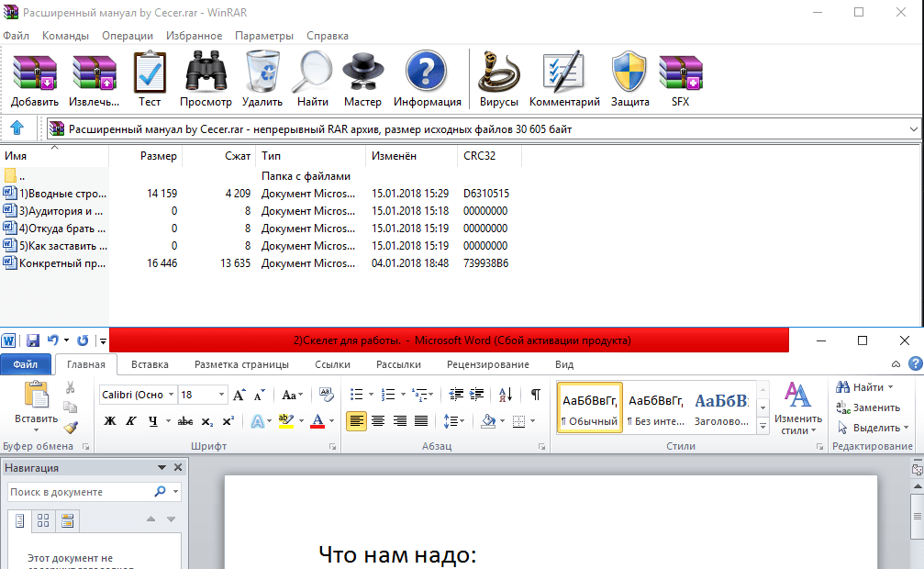924x569 pixels.
Task: Open the WinRAR Операции menu
Action: pyautogui.click(x=128, y=36)
